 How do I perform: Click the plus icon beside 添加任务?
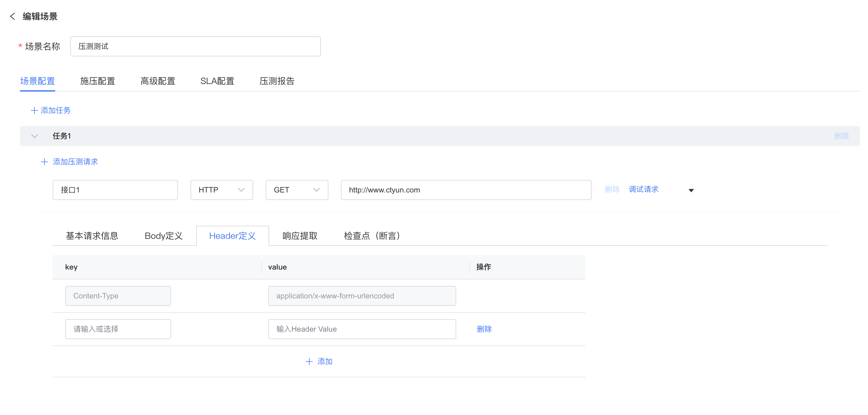point(34,110)
